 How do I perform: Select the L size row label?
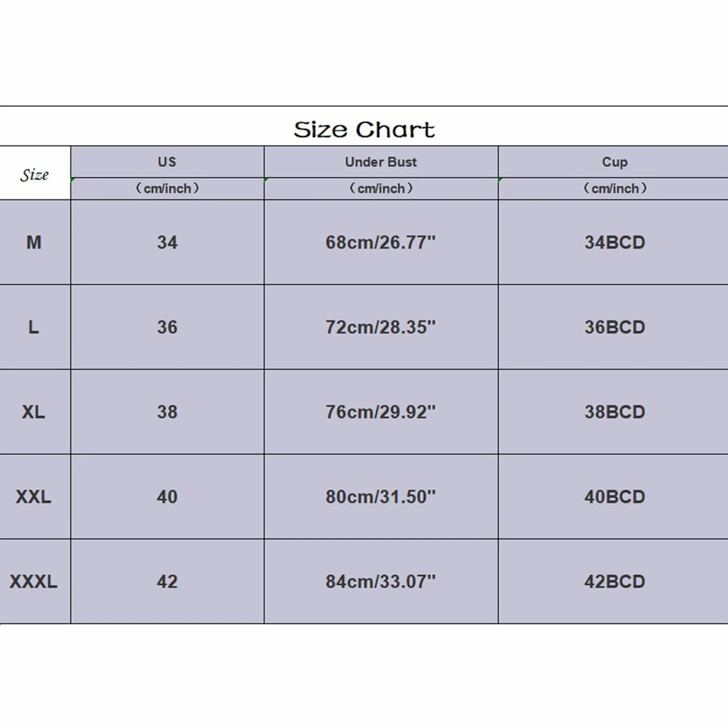[35, 327]
